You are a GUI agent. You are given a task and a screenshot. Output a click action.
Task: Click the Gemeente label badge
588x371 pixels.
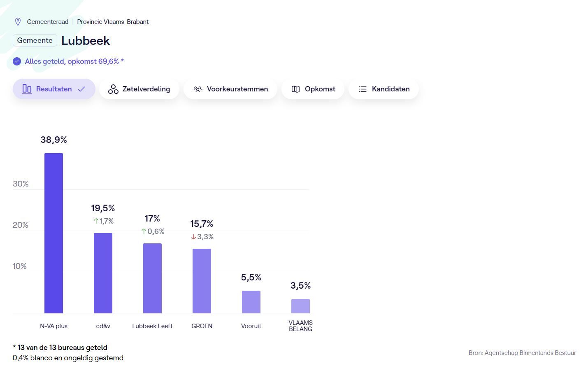(x=35, y=40)
